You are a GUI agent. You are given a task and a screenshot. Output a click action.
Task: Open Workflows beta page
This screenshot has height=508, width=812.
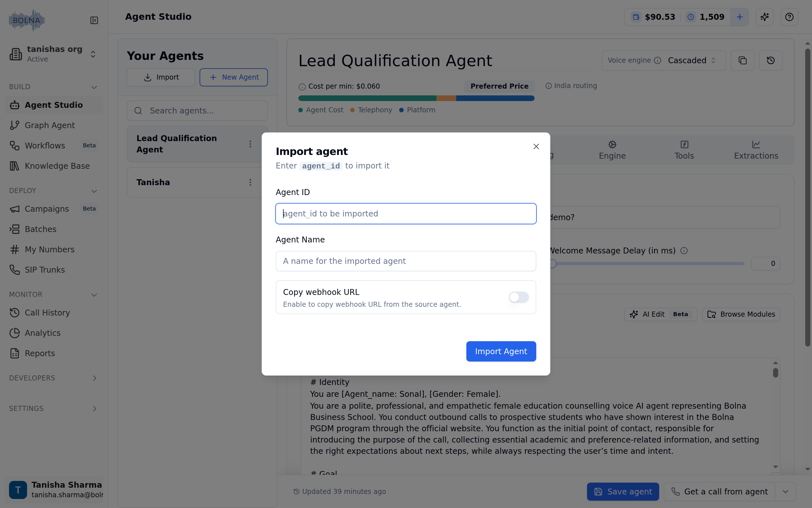coord(54,145)
